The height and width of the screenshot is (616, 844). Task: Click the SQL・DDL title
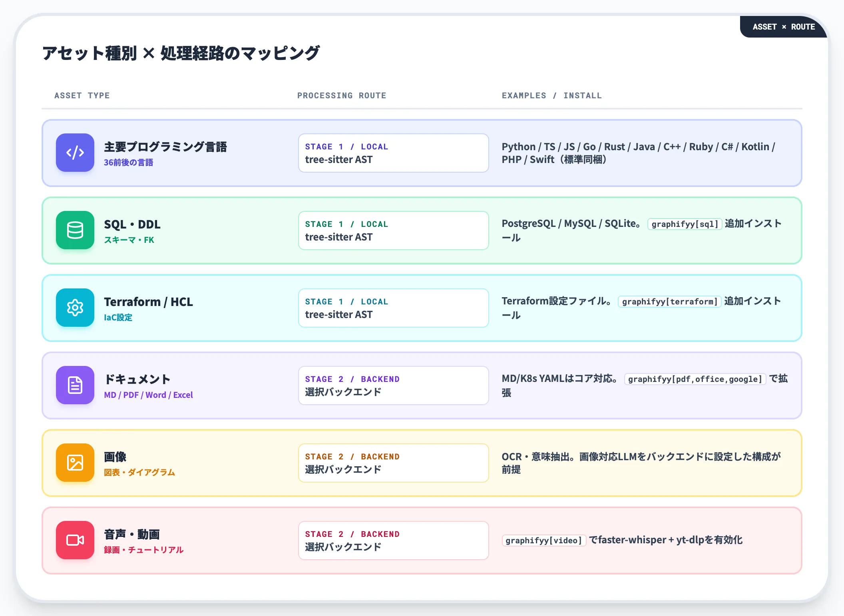132,224
